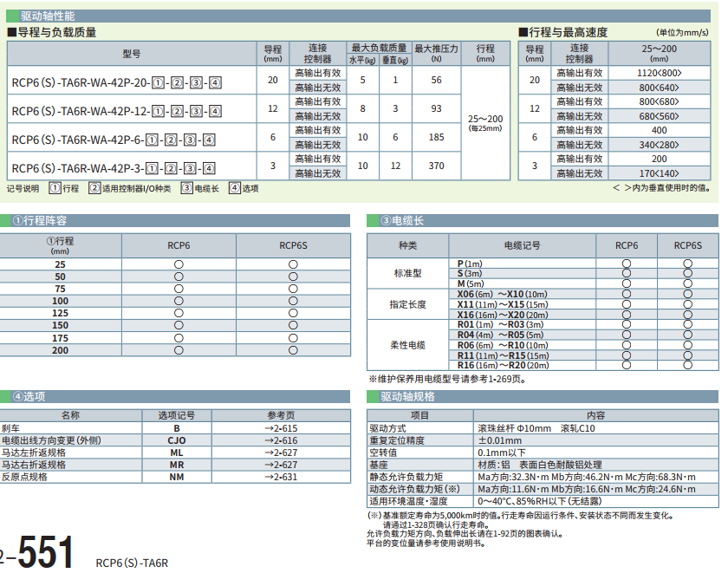Click the legend label "记号说明"
Viewport: 728px width, 573px height.
pos(23,188)
